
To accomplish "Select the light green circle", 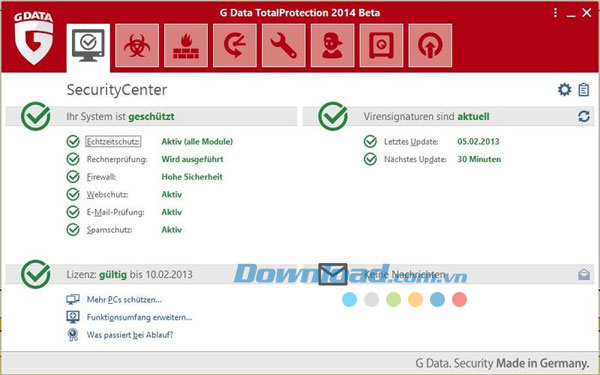I will click(x=393, y=299).
